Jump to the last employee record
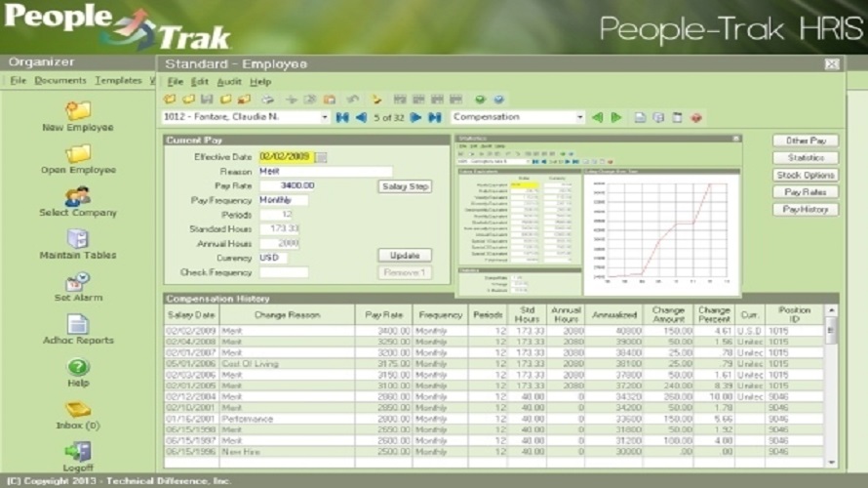Viewport: 868px width, 488px height. click(x=435, y=117)
